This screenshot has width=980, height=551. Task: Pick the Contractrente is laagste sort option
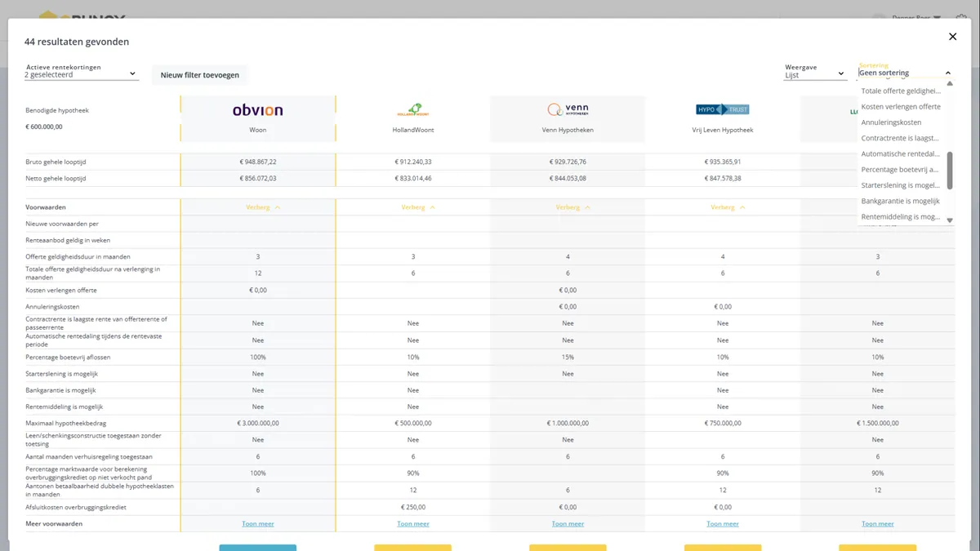coord(901,138)
